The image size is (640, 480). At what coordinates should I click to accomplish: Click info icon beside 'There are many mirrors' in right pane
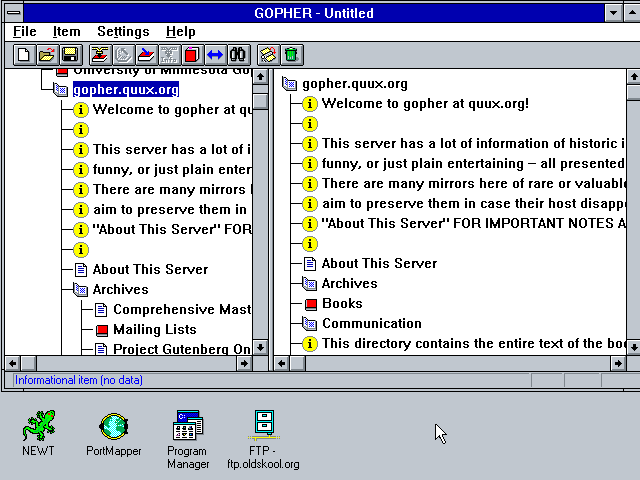(310, 184)
